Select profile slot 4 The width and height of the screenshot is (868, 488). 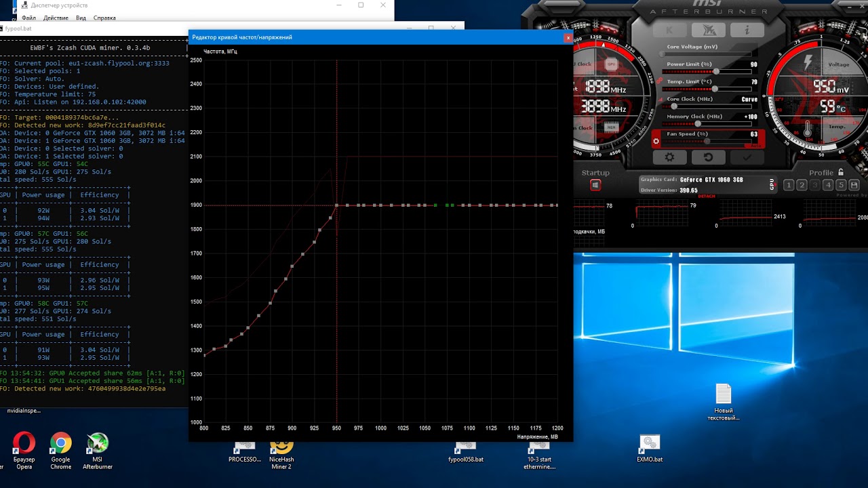pos(828,185)
